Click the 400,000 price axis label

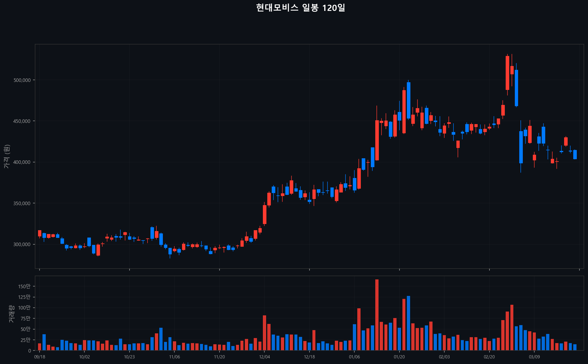pyautogui.click(x=22, y=162)
